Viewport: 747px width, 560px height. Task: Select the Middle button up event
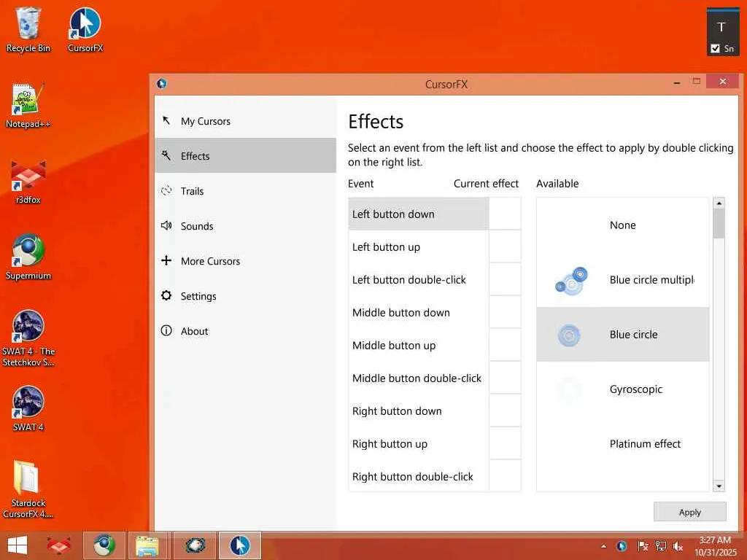point(418,346)
